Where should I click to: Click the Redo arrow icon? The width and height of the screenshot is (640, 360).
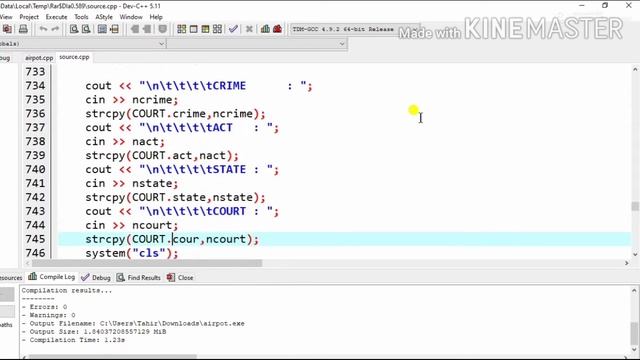pyautogui.click(x=55, y=29)
